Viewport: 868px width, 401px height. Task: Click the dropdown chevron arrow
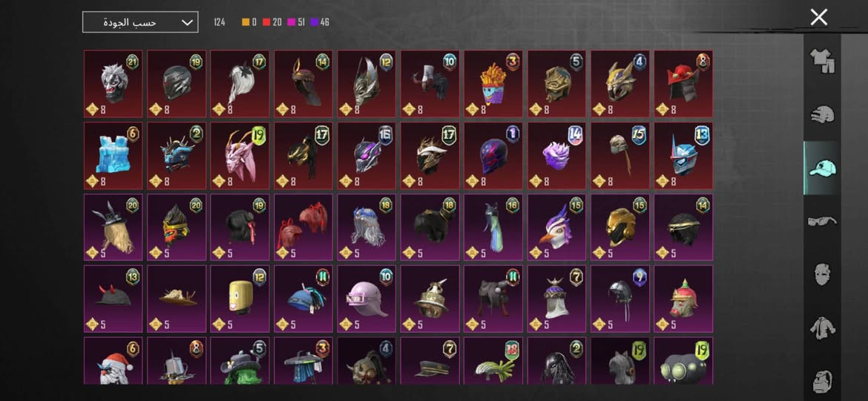coord(187,22)
